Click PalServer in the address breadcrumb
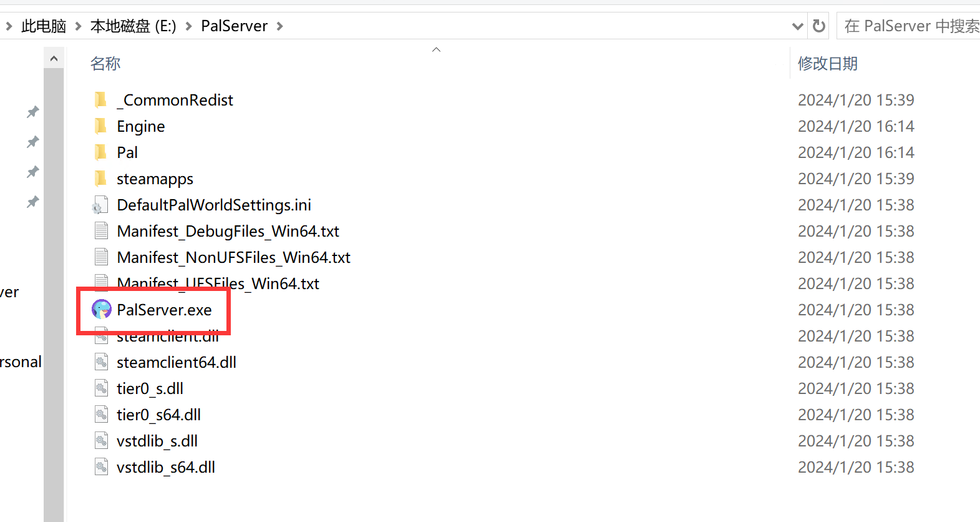The height and width of the screenshot is (522, 980). pyautogui.click(x=234, y=26)
